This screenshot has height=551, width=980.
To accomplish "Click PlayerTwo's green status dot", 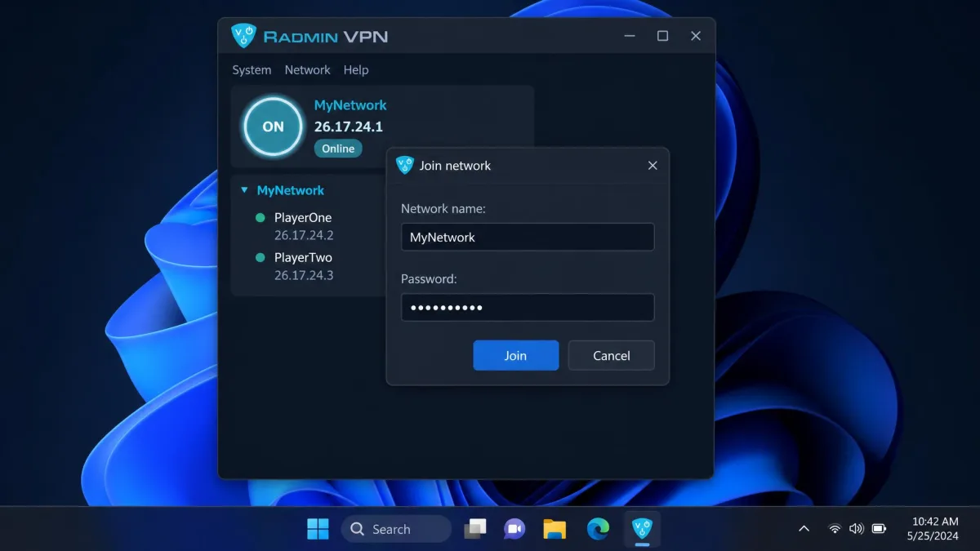I will click(x=261, y=258).
